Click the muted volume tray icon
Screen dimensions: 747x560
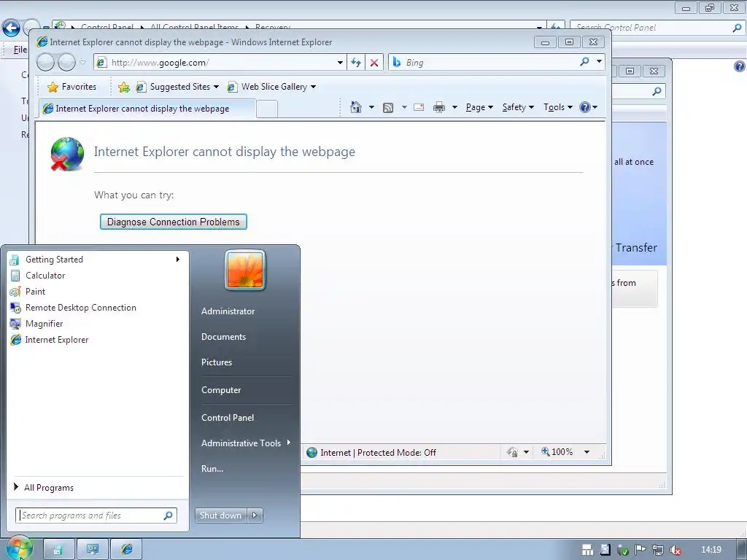[x=675, y=550]
